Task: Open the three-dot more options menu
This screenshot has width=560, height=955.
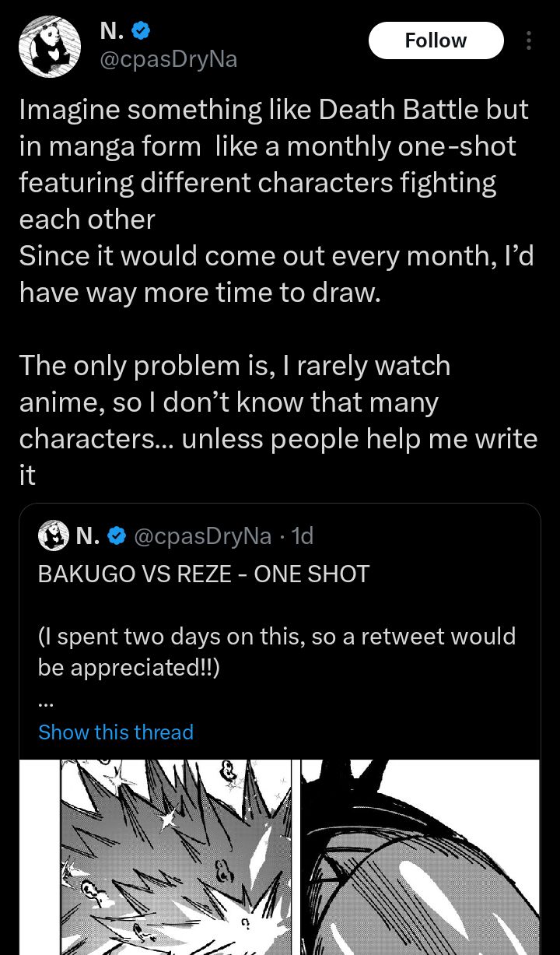Action: click(529, 40)
